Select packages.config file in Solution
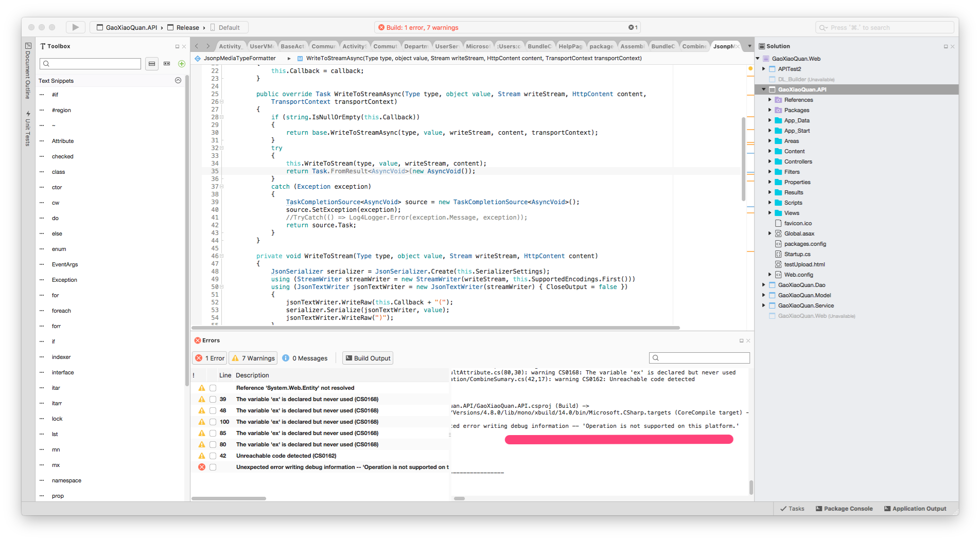Viewport: 980px width, 541px height. pos(804,244)
